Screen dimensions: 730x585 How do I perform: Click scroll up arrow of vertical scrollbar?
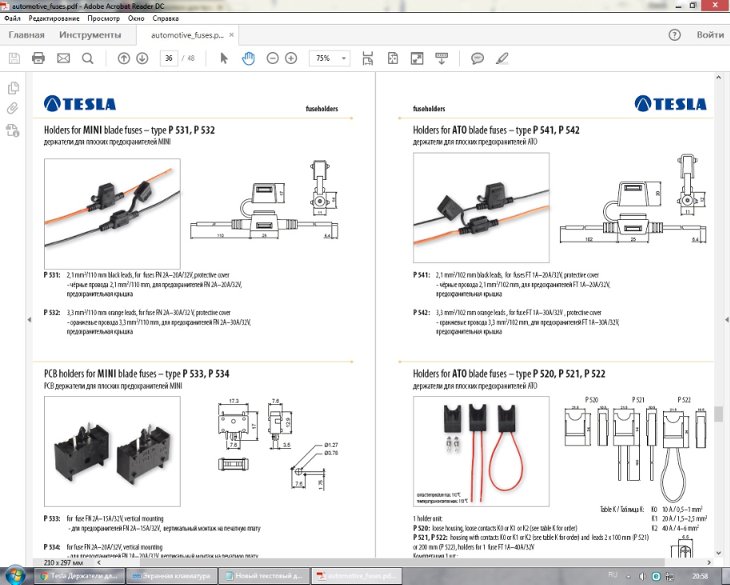point(718,77)
